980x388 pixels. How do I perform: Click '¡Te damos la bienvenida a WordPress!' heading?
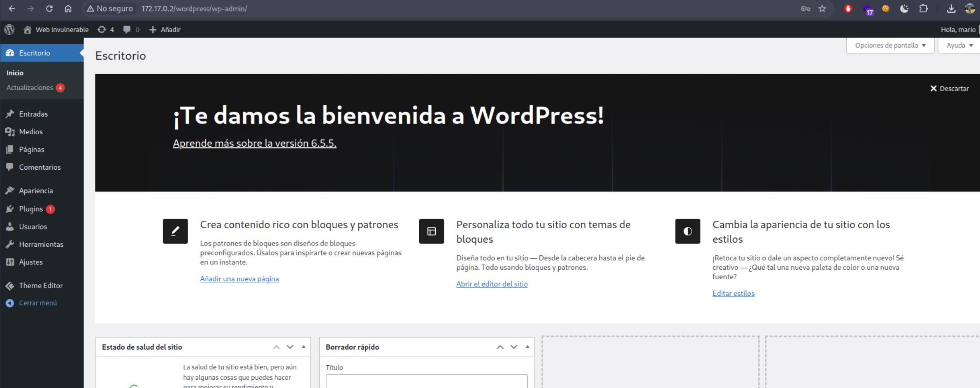pos(388,115)
